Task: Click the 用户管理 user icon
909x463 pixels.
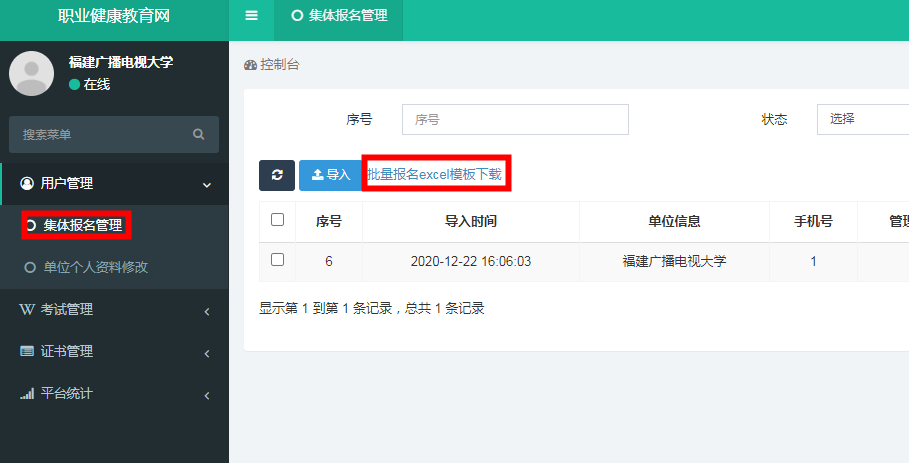Action: click(x=27, y=184)
